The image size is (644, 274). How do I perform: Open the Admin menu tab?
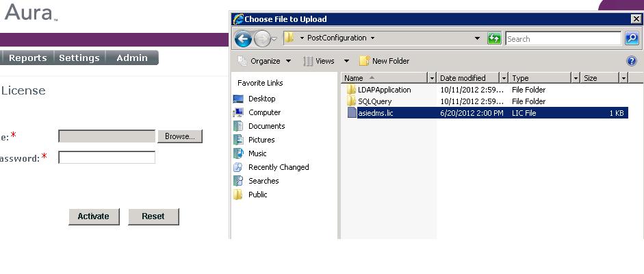tap(131, 58)
